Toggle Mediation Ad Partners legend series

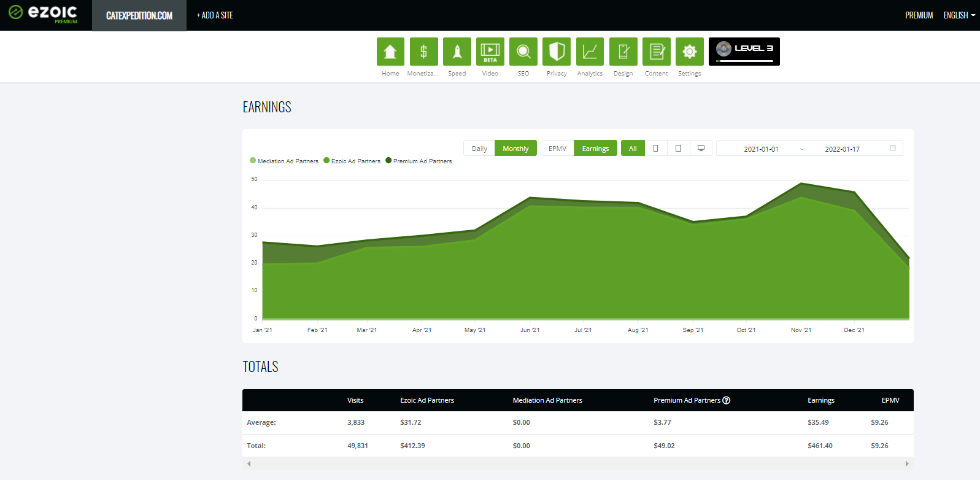click(284, 161)
